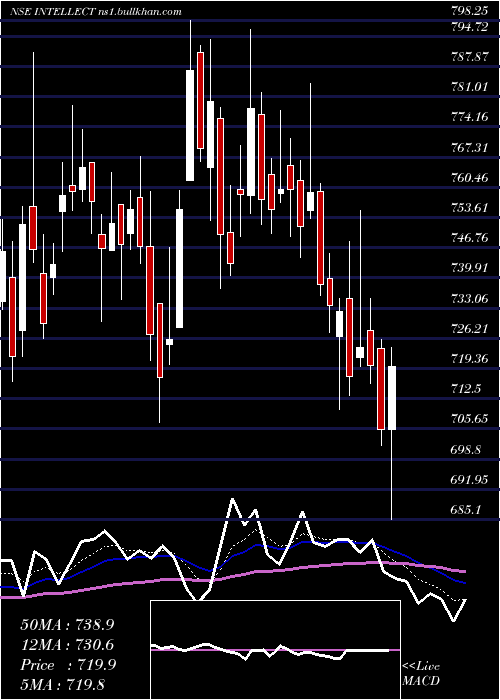
Task: Click the 12MA : 730.6 value
Action: point(67,645)
